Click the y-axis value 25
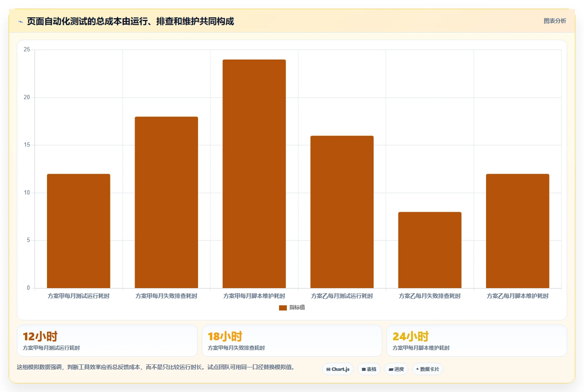This screenshot has width=584, height=392. tap(27, 50)
